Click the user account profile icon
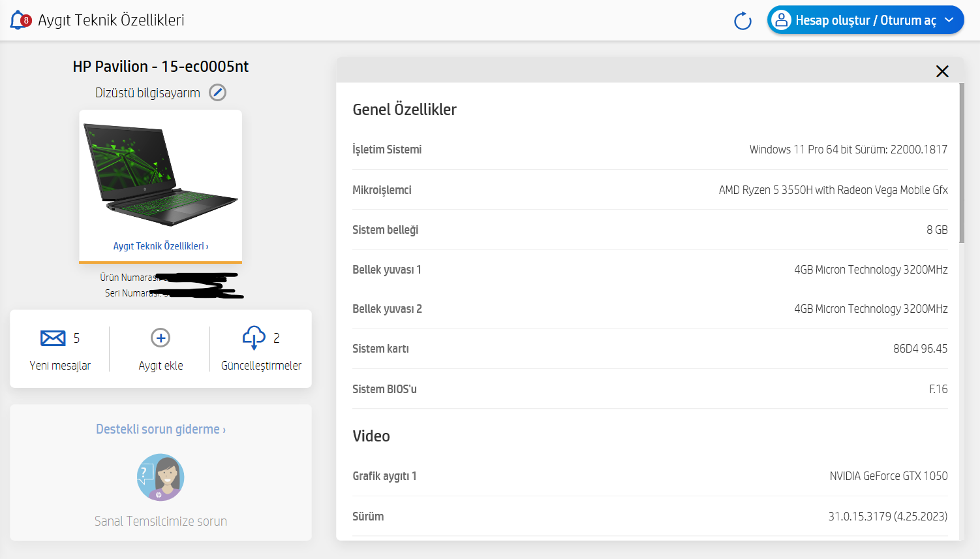This screenshot has width=980, height=559. click(x=781, y=20)
